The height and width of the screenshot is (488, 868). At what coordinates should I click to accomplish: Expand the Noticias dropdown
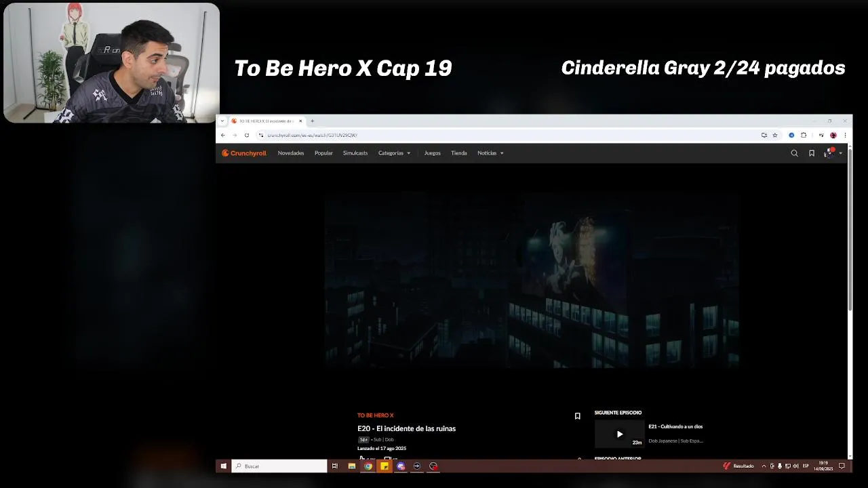490,153
